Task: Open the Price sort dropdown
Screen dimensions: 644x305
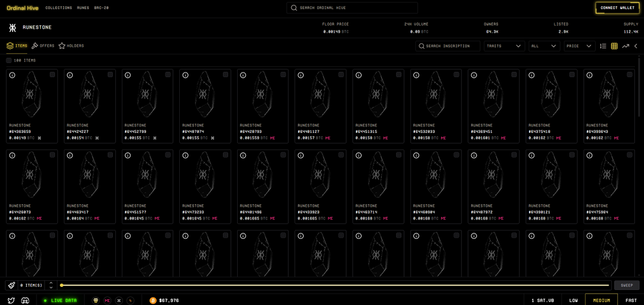Action: pos(580,46)
